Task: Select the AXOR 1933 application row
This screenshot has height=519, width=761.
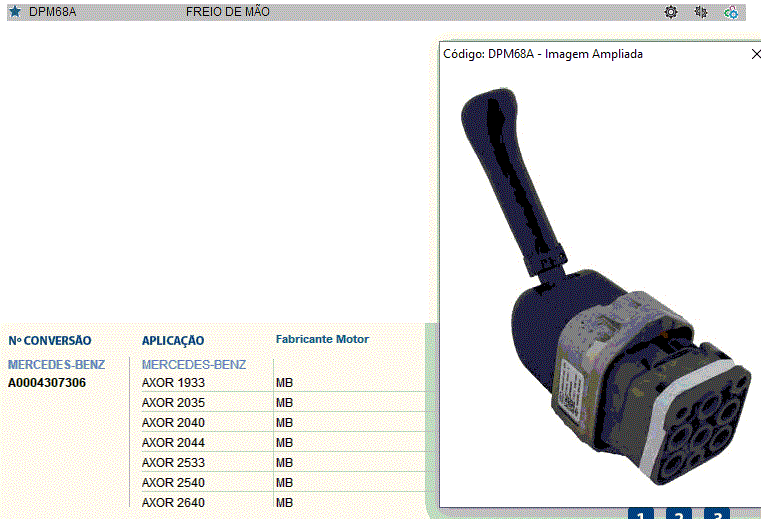Action: (173, 383)
